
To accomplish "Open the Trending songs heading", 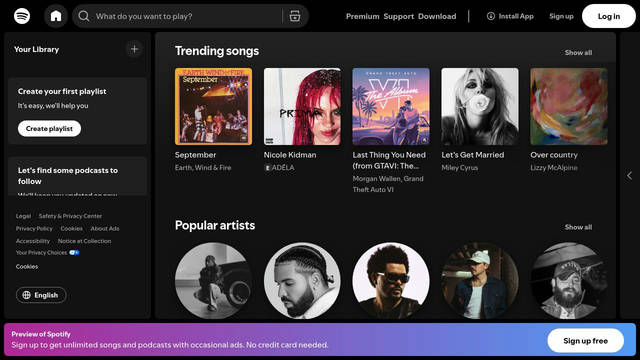I will click(x=217, y=51).
